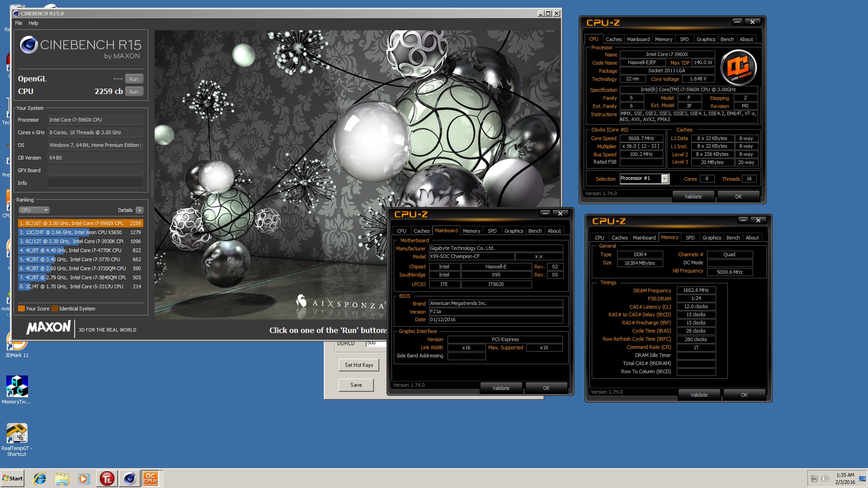Open Graphics tab in CPU window
This screenshot has height=488, width=868.
tap(706, 39)
